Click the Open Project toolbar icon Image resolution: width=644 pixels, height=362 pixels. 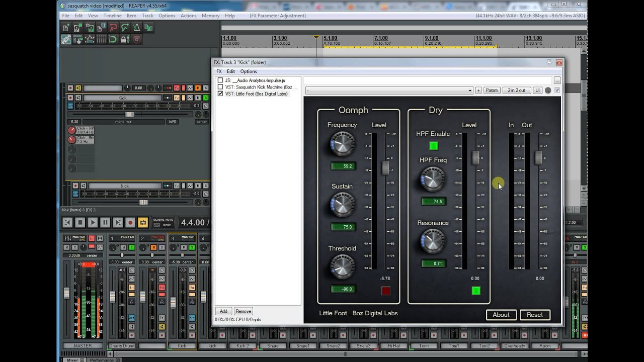coord(77,28)
